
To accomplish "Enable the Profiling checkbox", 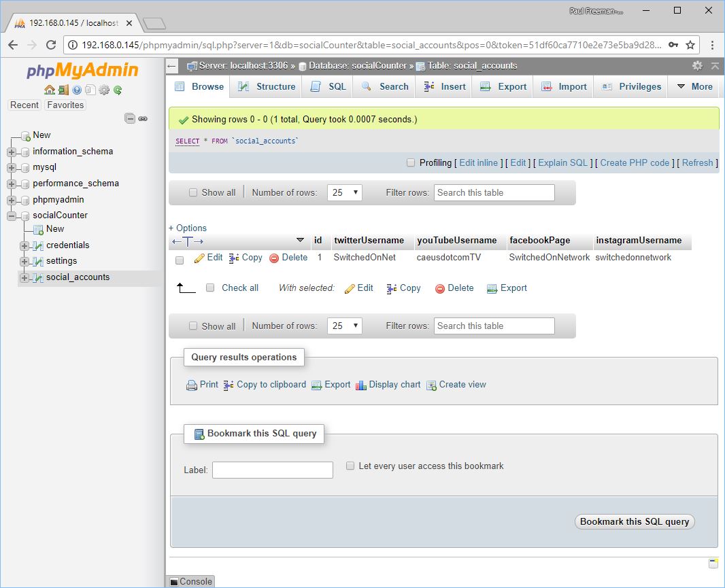I will (410, 162).
